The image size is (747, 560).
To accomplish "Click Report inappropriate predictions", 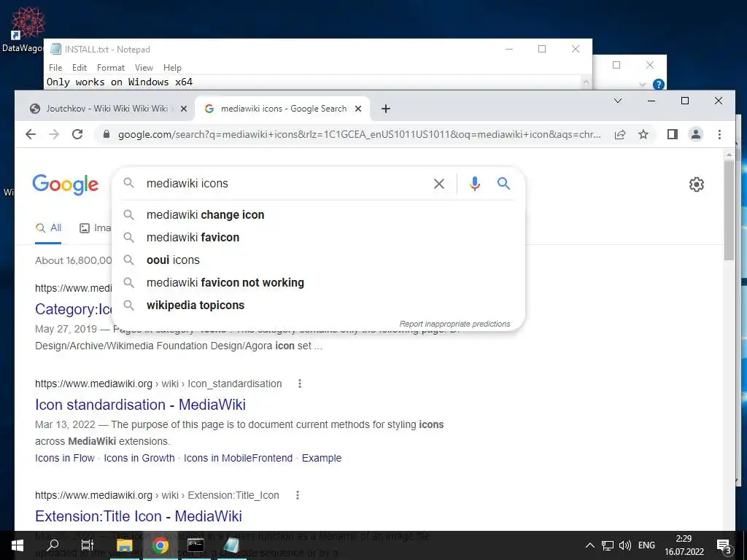I will click(x=454, y=324).
